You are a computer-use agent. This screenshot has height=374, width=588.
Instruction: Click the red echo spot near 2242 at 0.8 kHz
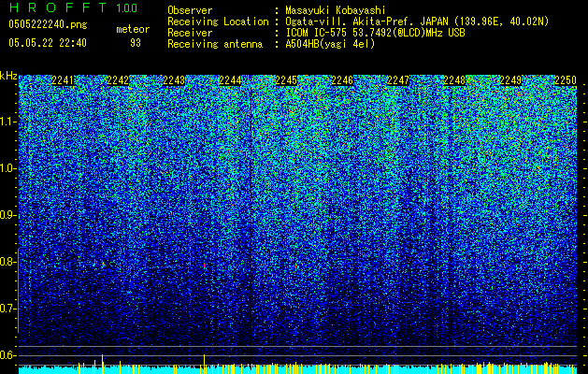coord(103,264)
